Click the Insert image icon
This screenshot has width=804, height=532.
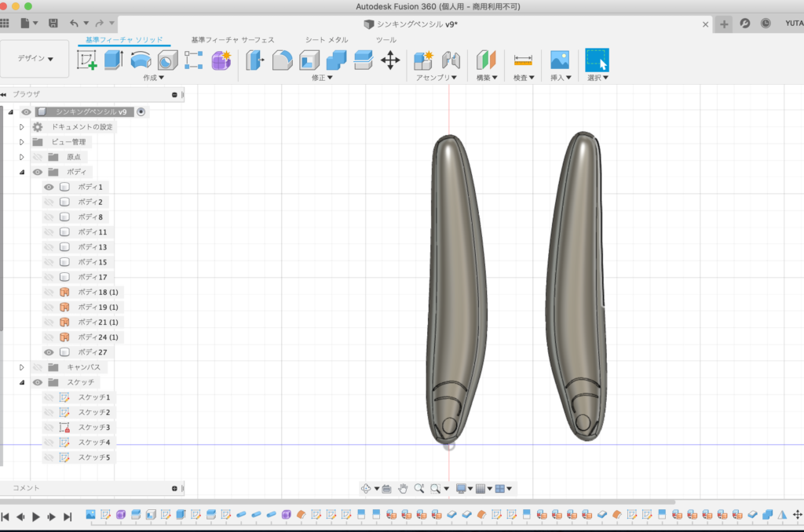pyautogui.click(x=559, y=60)
